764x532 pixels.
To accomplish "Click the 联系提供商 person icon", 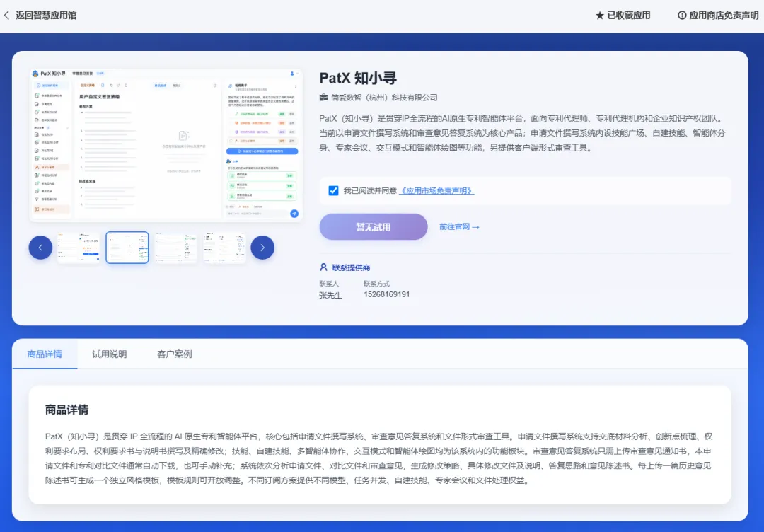I will point(323,267).
